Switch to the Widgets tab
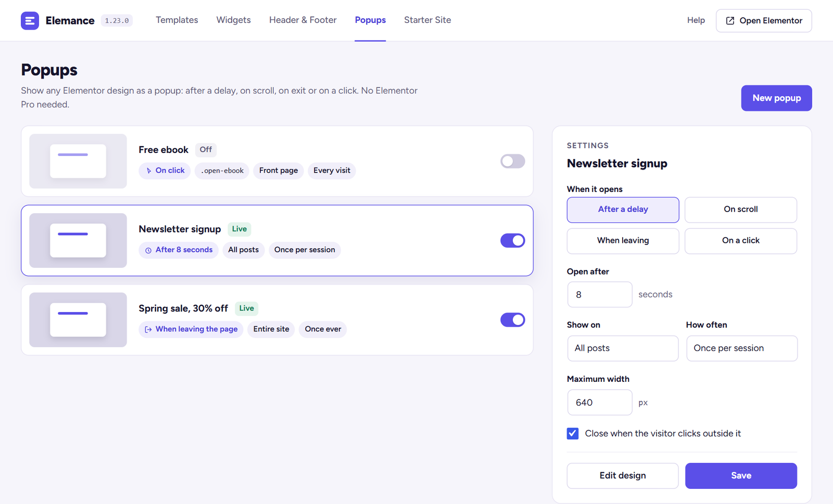 [x=234, y=20]
